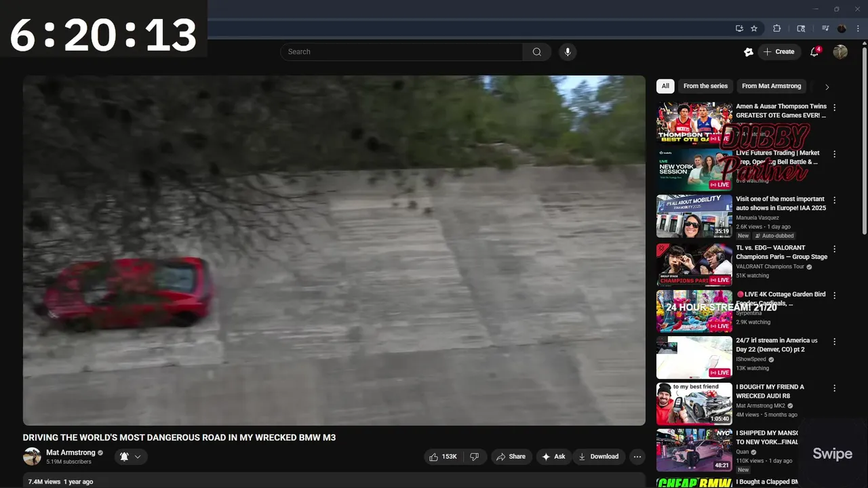This screenshot has height=488, width=868.
Task: Open the browser Extensions puzzle icon
Action: (777, 28)
